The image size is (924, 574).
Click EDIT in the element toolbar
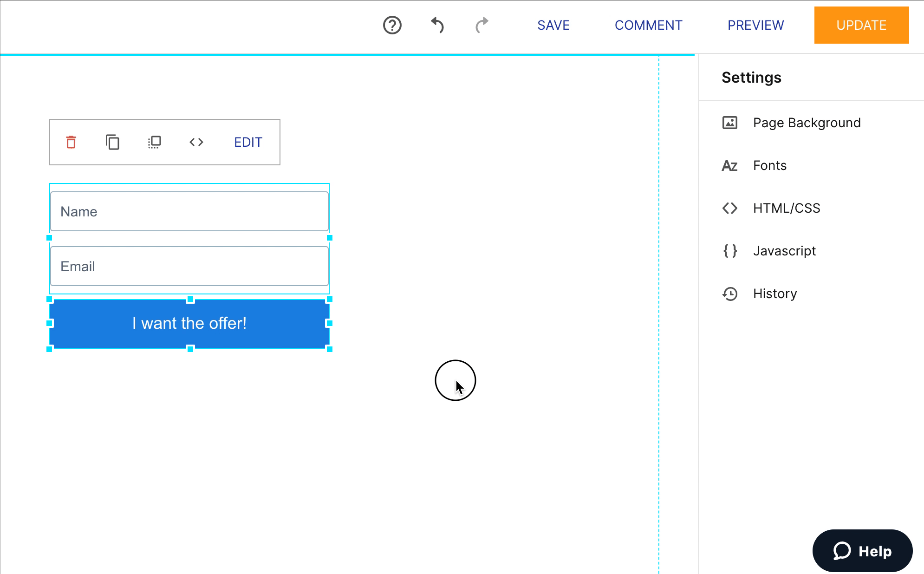[248, 142]
